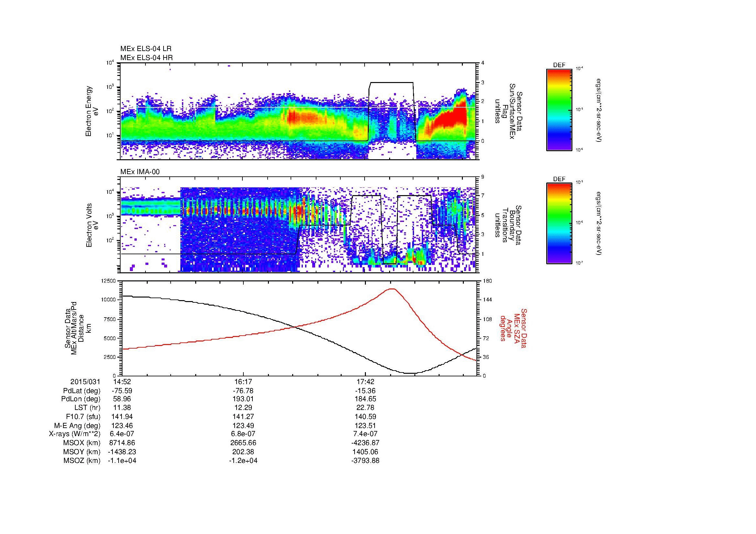Viewport: 756px width, 534px height.
Task: Click the M-E Ang value '123.46'
Action: pyautogui.click(x=122, y=425)
